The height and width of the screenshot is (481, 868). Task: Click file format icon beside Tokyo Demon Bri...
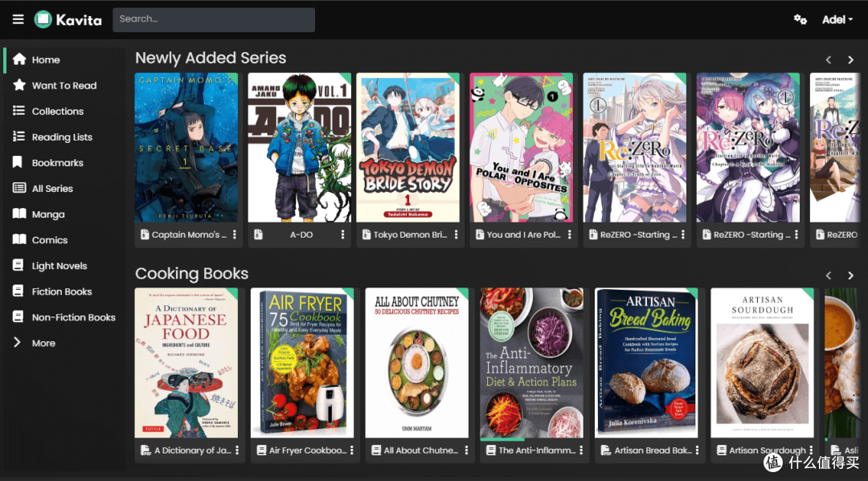[366, 234]
